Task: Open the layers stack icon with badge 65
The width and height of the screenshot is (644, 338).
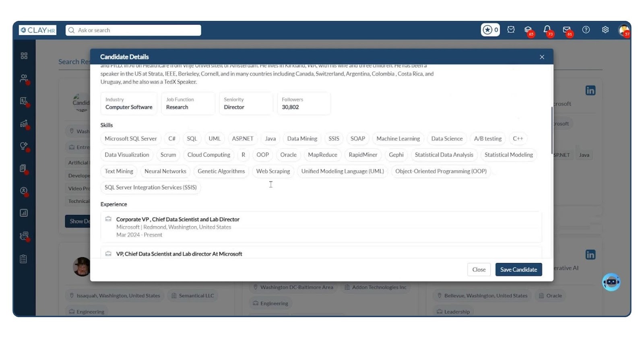Action: point(528,30)
